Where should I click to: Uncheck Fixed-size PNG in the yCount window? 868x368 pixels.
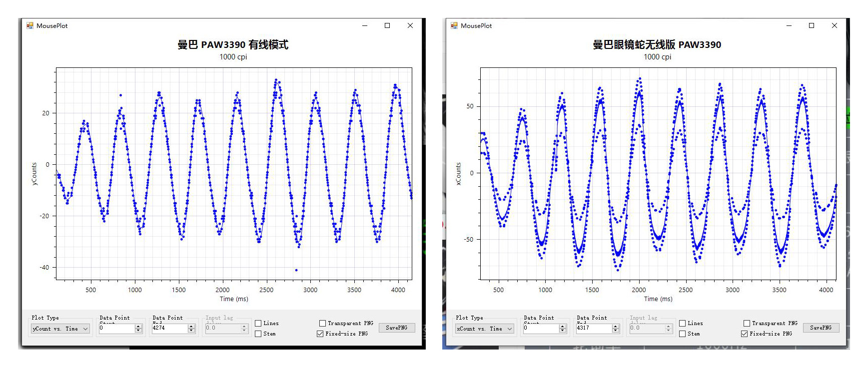click(320, 334)
